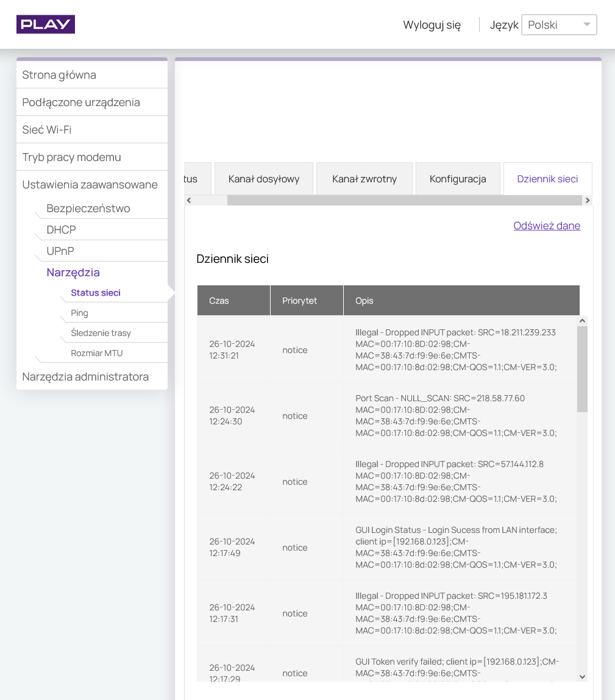Open the Ping tool
This screenshot has width=615, height=700.
coord(79,313)
